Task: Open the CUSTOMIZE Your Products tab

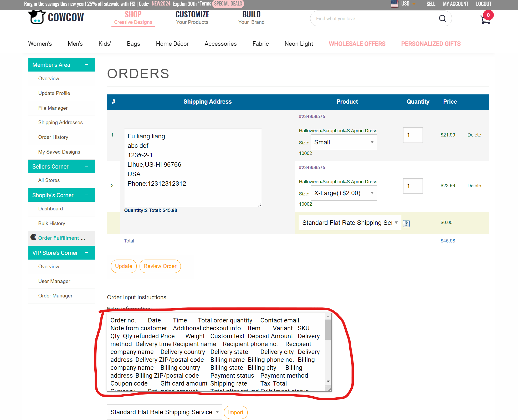Action: pyautogui.click(x=192, y=18)
